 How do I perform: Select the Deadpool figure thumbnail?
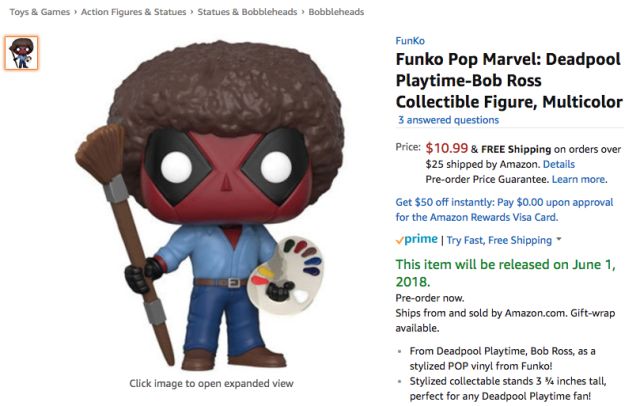tap(21, 53)
